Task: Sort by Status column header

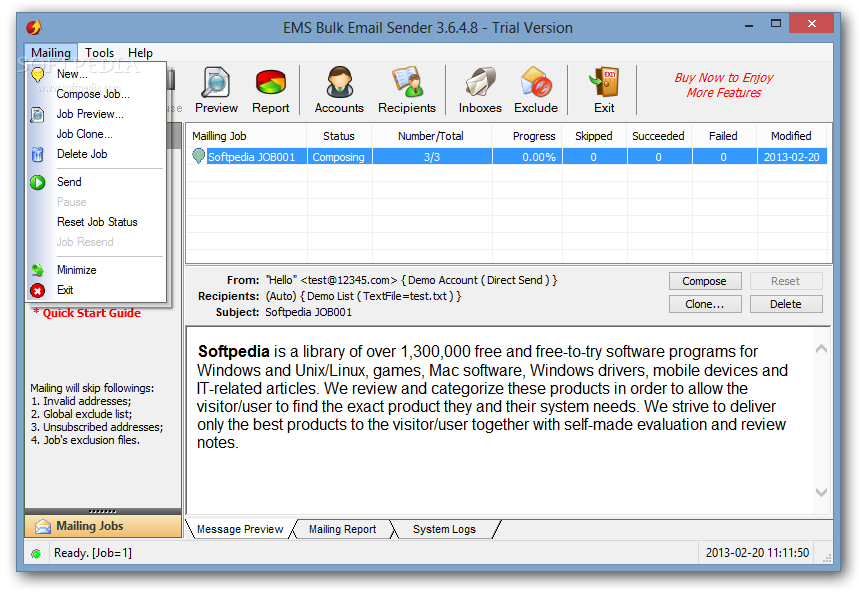Action: pos(339,136)
